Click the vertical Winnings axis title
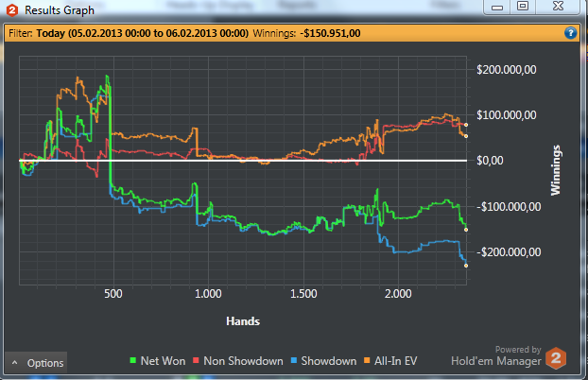 coord(555,170)
